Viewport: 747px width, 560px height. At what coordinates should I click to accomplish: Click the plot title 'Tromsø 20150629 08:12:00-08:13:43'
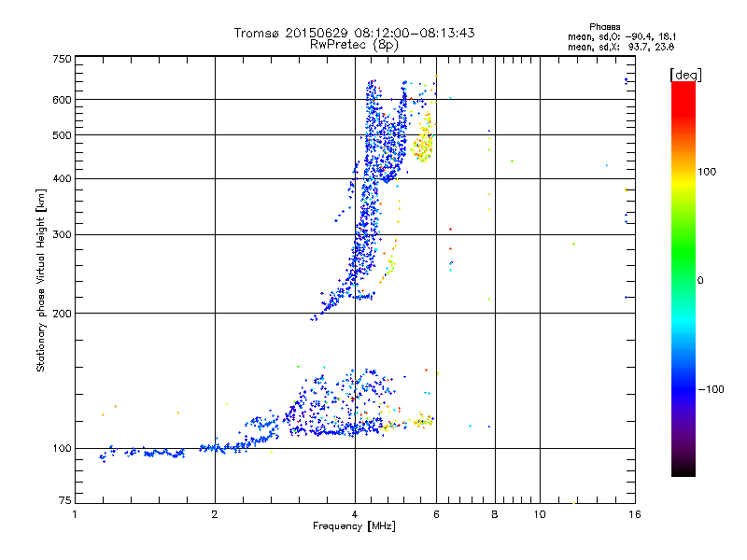[x=354, y=33]
